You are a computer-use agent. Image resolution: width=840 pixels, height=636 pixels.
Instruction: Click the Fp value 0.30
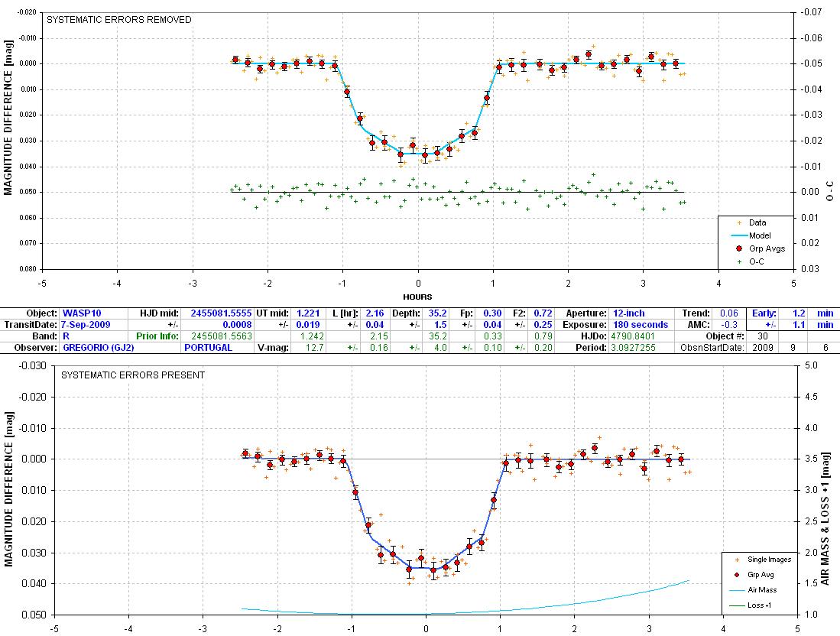(x=492, y=313)
